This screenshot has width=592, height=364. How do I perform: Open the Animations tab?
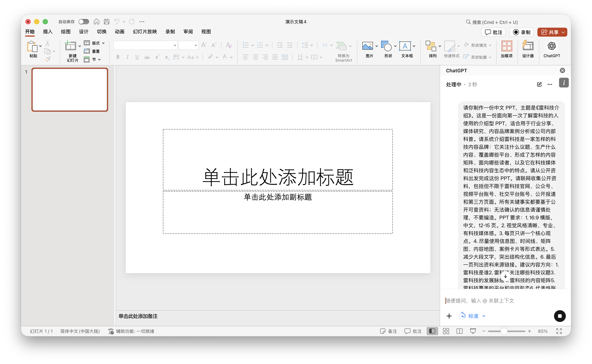coord(119,32)
